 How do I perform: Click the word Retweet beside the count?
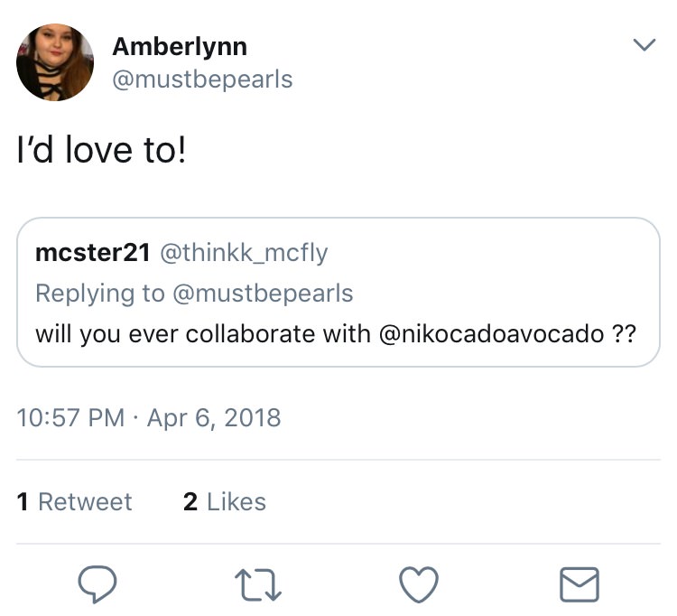(85, 502)
